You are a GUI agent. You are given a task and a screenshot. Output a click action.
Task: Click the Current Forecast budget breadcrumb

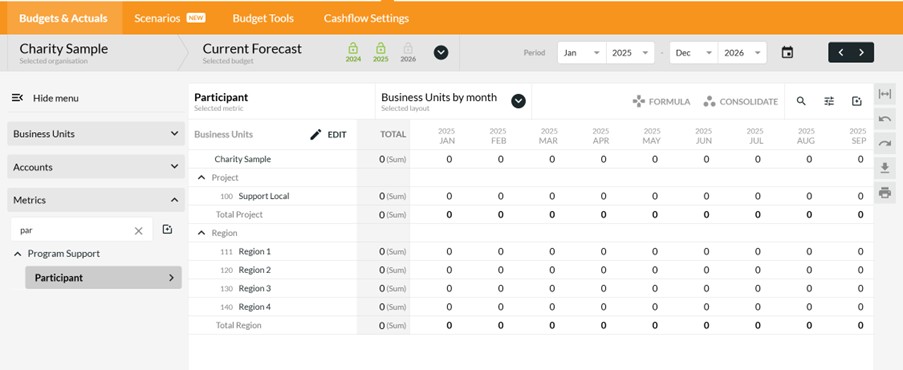252,52
